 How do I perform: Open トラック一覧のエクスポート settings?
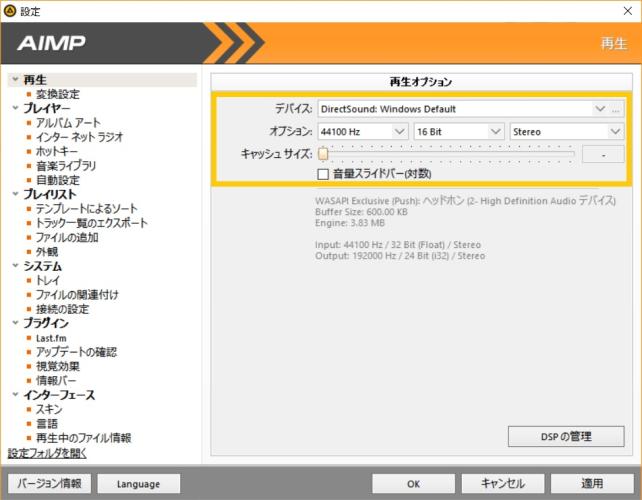92,223
